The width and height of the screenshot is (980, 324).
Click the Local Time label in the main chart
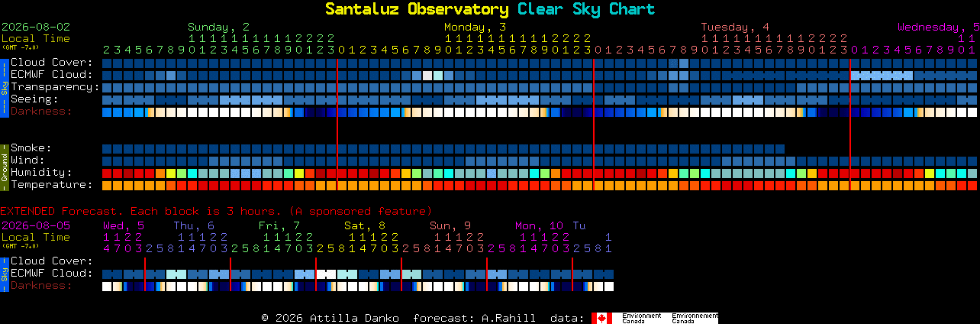(36, 38)
